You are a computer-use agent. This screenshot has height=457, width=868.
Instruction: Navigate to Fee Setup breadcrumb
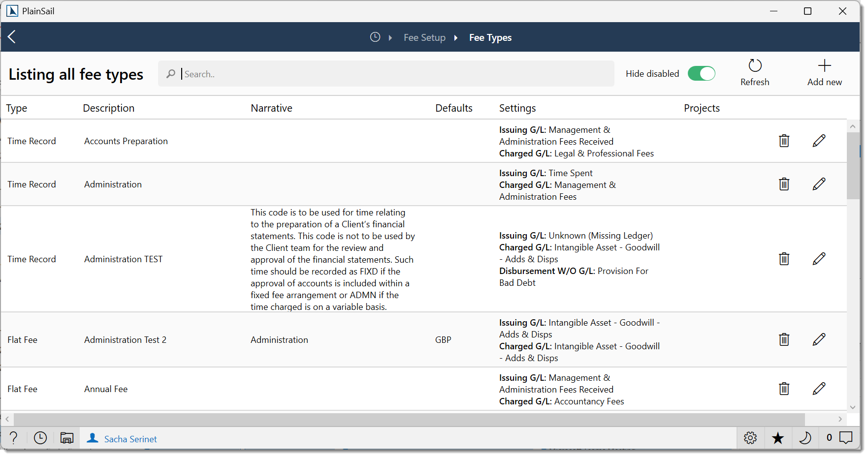(x=424, y=37)
